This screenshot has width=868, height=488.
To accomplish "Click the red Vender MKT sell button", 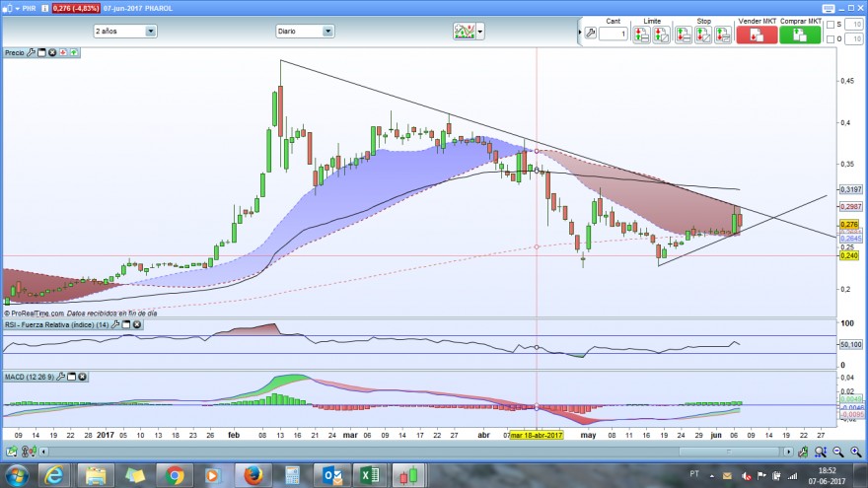I will tap(757, 35).
